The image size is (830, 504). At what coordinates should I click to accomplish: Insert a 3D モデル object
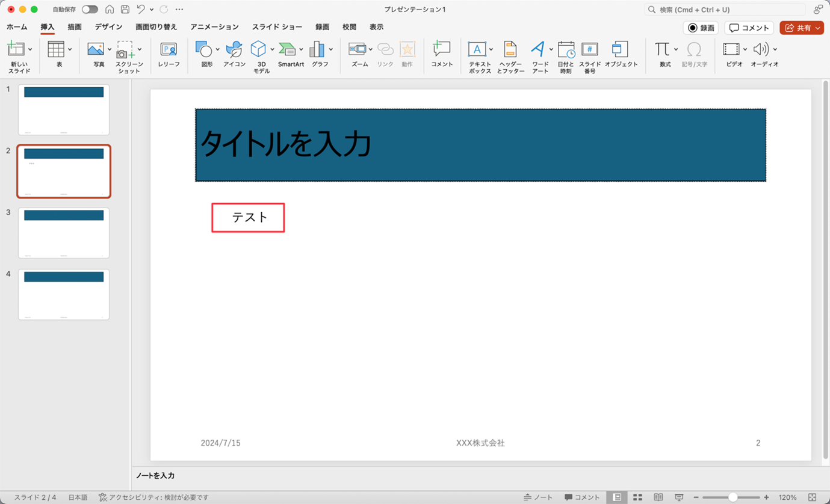pos(258,49)
